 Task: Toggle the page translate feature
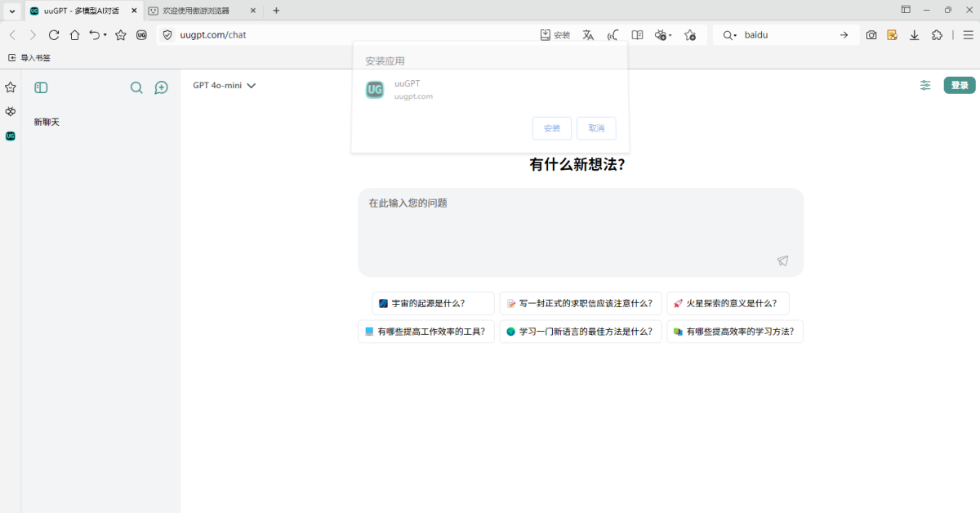(587, 34)
